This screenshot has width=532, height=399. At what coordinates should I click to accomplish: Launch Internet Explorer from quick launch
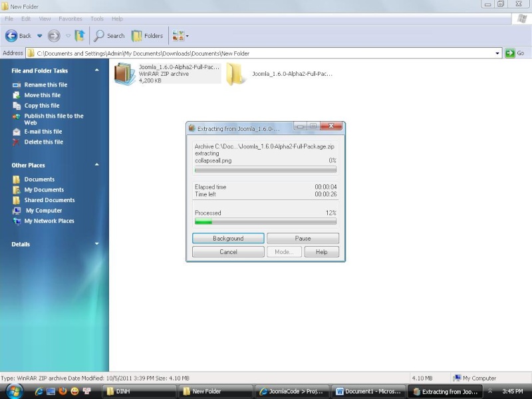coord(39,392)
